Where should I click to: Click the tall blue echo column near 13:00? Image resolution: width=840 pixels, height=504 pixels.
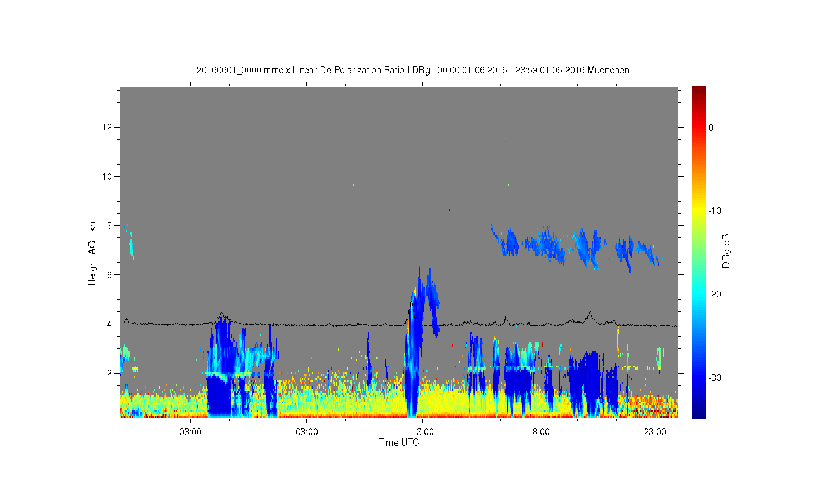(413, 353)
